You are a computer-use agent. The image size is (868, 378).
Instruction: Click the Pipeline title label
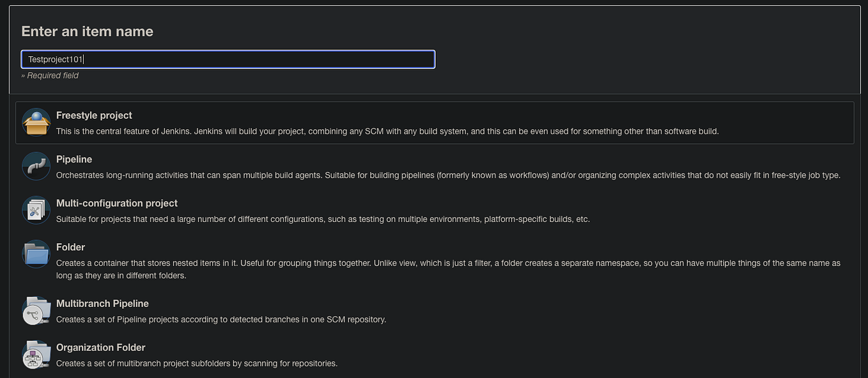[74, 159]
